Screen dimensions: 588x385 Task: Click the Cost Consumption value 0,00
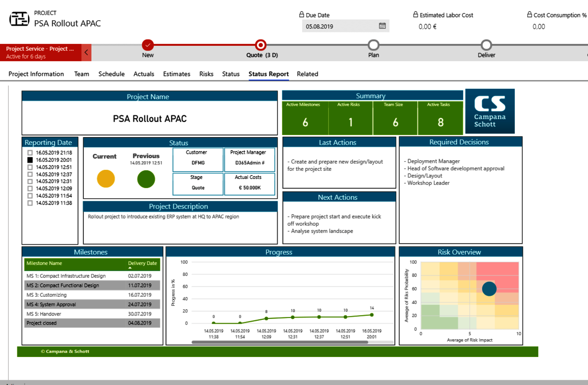[x=539, y=27]
